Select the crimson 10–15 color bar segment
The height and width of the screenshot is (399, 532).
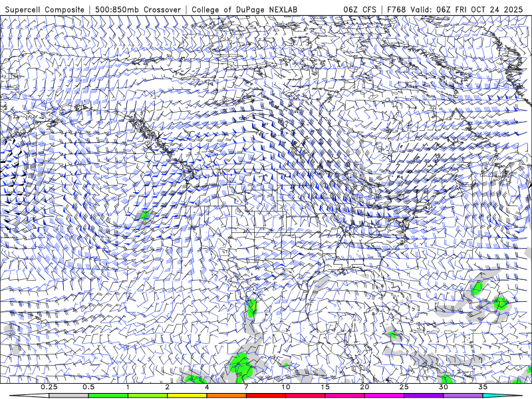(x=305, y=396)
